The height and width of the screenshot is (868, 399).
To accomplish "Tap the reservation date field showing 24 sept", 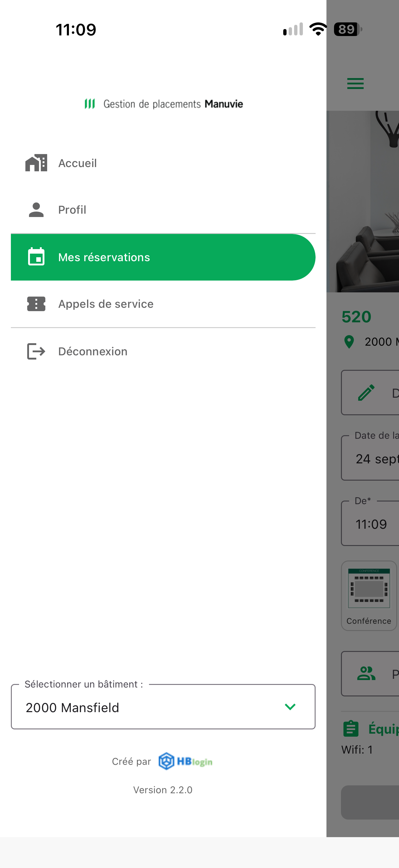I will pyautogui.click(x=370, y=458).
